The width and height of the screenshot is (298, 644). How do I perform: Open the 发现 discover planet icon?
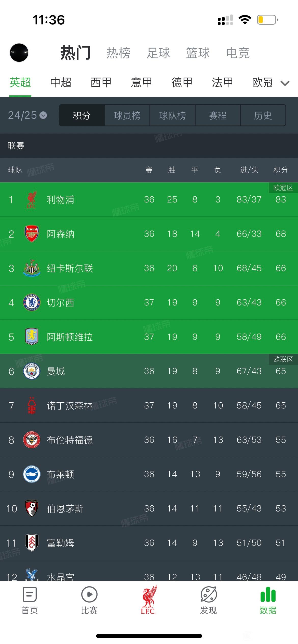click(209, 594)
